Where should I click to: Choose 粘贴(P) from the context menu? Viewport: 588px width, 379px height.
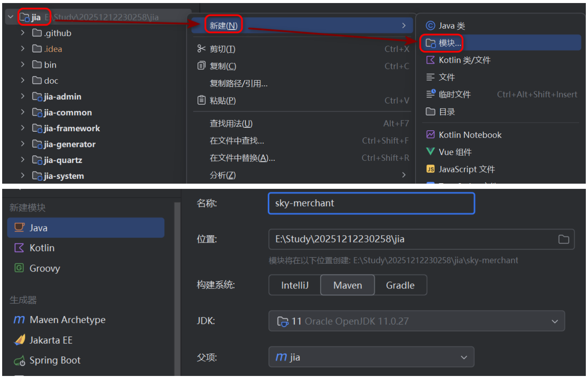point(302,100)
